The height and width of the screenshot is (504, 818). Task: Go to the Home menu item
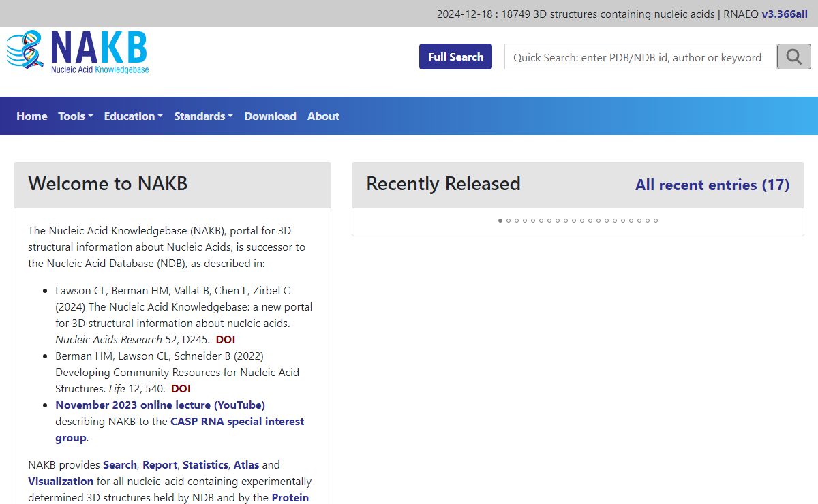pos(32,116)
